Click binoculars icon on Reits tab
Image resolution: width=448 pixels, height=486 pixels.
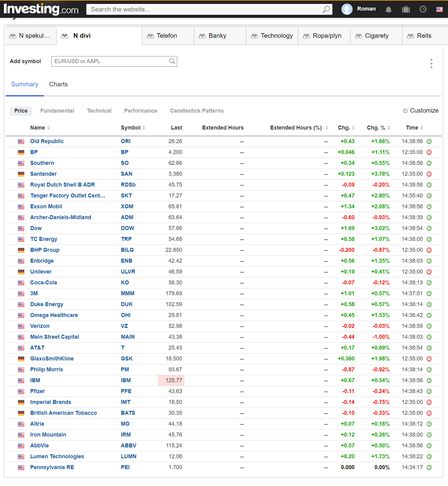point(411,36)
